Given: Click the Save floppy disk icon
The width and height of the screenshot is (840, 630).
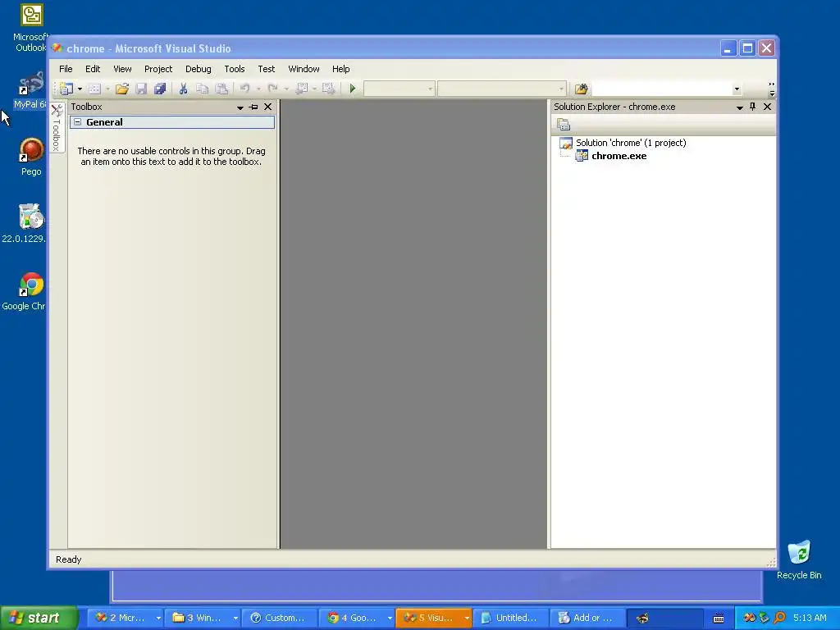Looking at the screenshot, I should click(141, 89).
